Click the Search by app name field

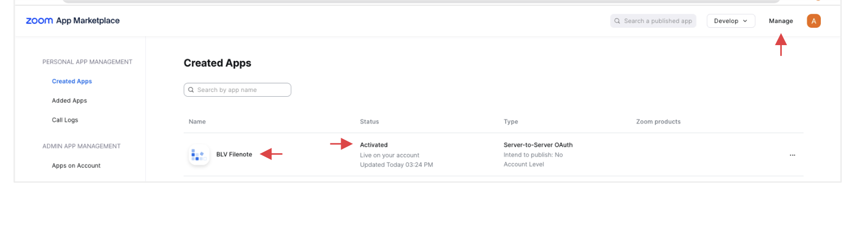(x=241, y=90)
